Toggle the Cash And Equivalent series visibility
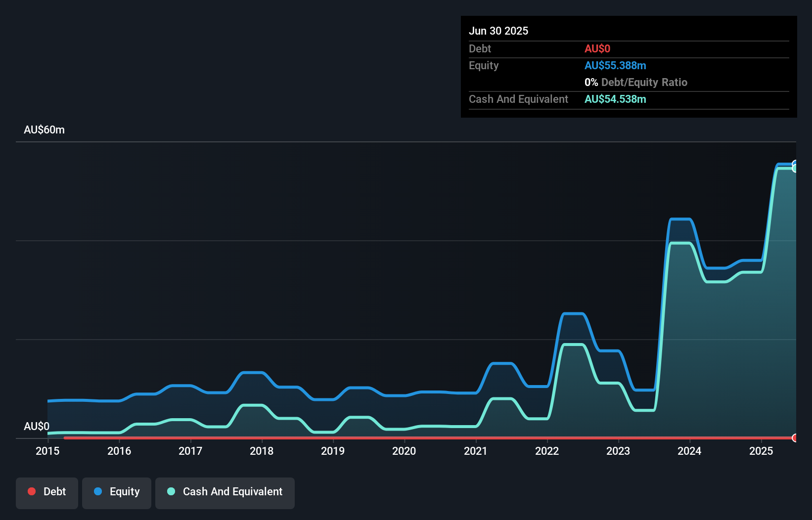The width and height of the screenshot is (812, 520). (225, 492)
